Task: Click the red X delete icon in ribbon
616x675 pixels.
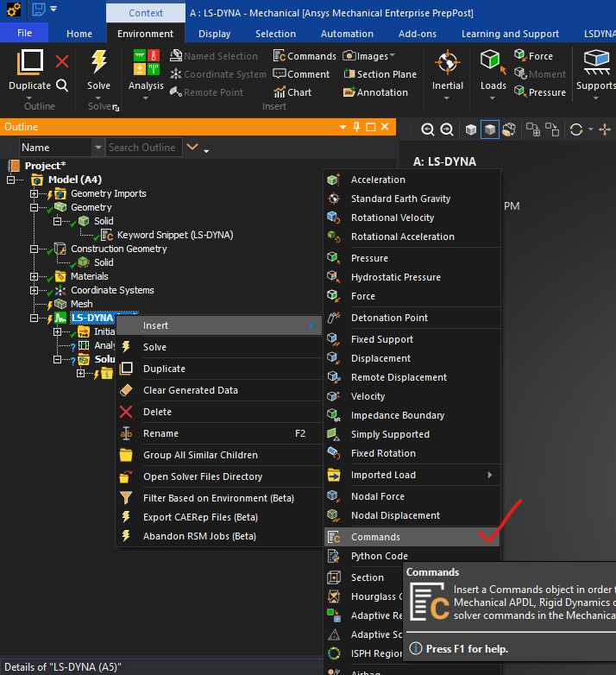Action: coord(62,61)
